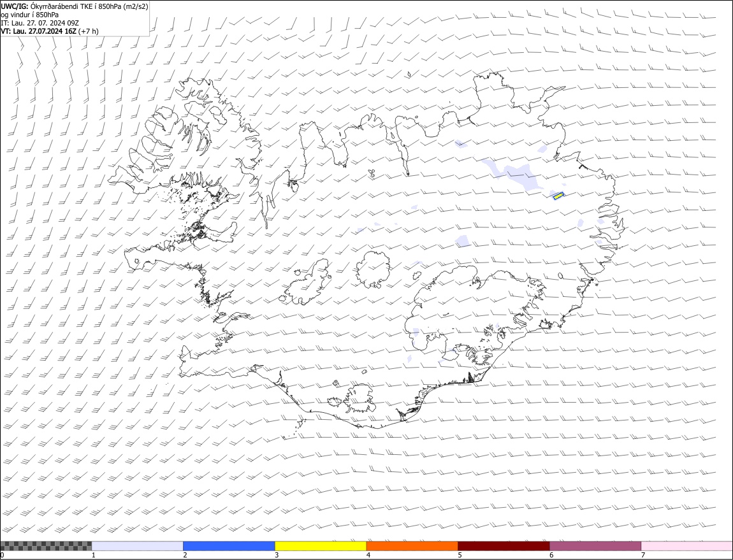Click the small yellow turbulence cell on the map

pos(558,196)
